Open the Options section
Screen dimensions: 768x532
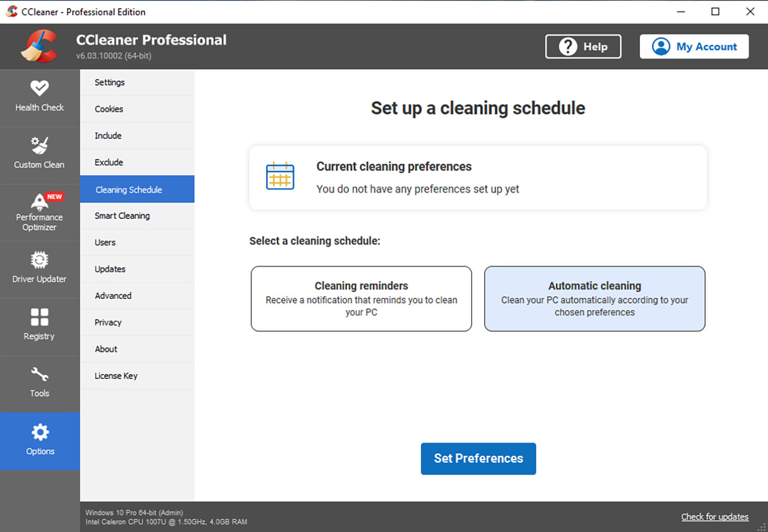pos(39,441)
